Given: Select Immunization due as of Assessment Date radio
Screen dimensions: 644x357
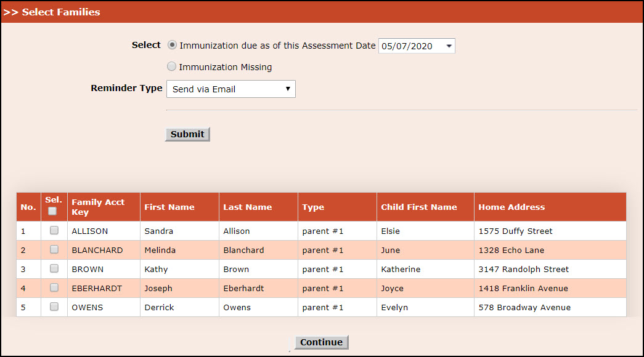Looking at the screenshot, I should [x=172, y=46].
